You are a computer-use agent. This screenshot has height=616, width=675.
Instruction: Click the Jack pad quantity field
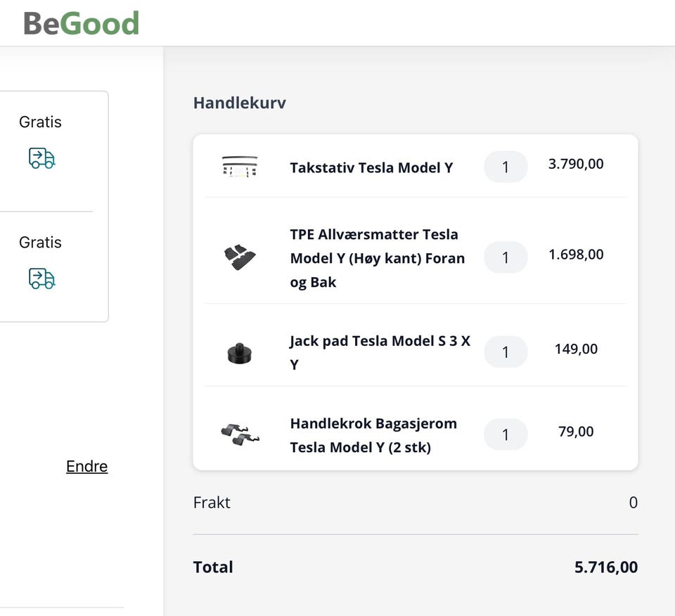[x=506, y=352]
